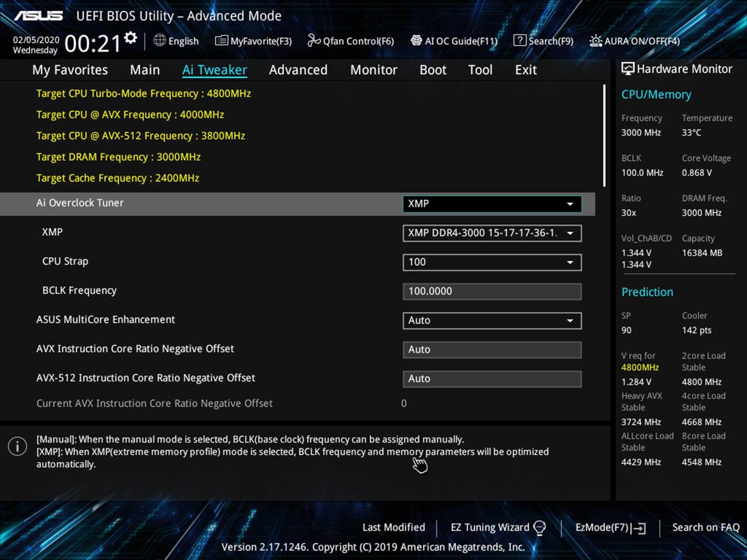Select the Monitor tab
Image resolution: width=747 pixels, height=560 pixels.
pyautogui.click(x=373, y=69)
